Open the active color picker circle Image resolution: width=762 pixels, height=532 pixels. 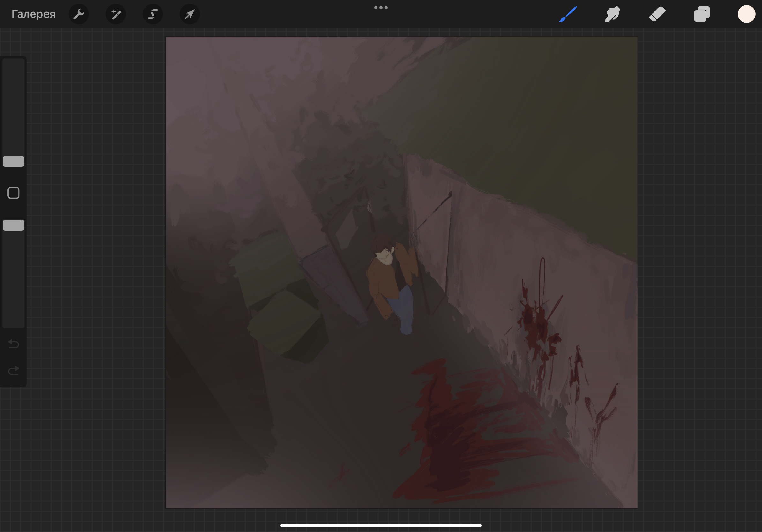(746, 14)
